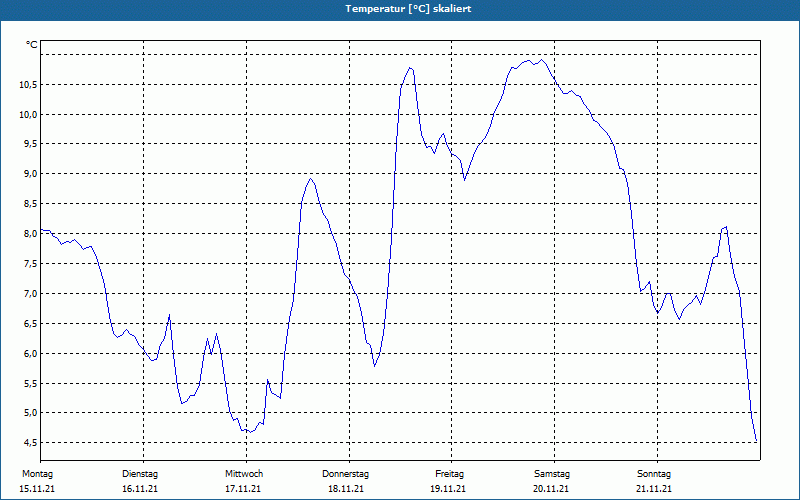This screenshot has height=500, width=800.
Task: Click the date 19.11.21
Action: point(448,489)
